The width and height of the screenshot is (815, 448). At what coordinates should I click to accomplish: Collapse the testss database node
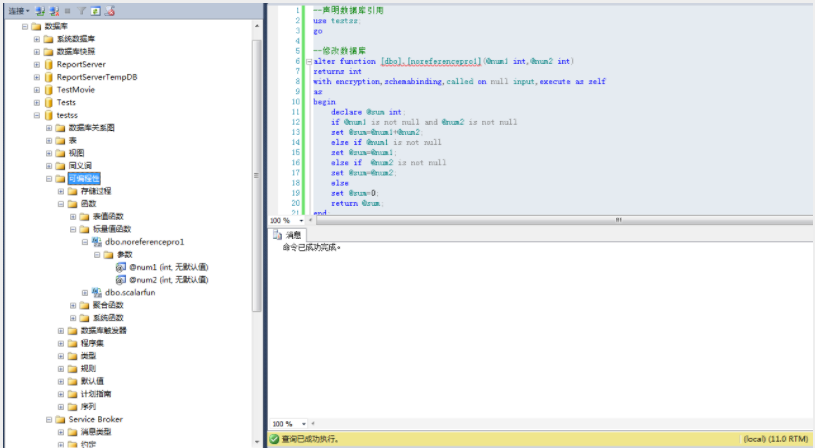pyautogui.click(x=36, y=115)
